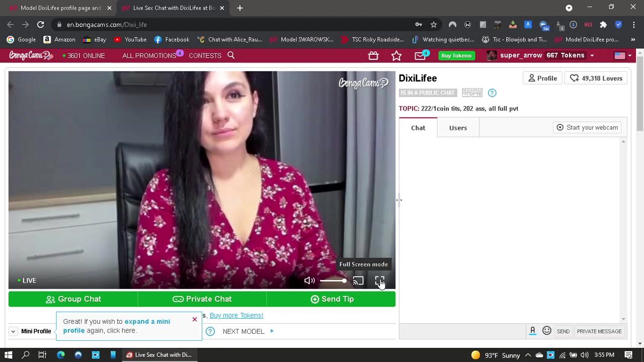This screenshot has height=362, width=644.
Task: Close the Live Sex Chat tab
Action: [222, 8]
